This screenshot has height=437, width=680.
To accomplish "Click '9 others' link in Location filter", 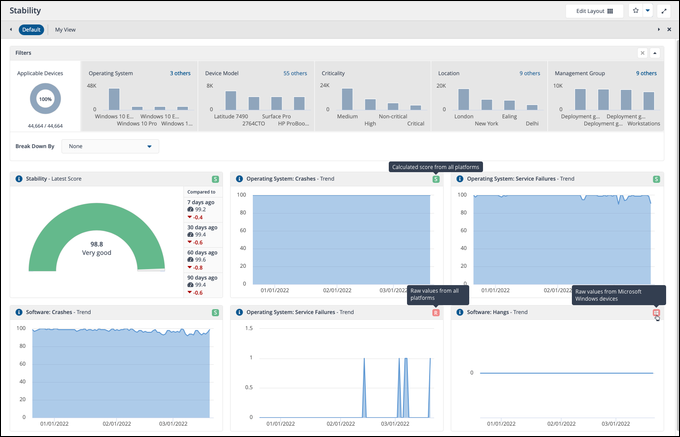I will pos(529,73).
